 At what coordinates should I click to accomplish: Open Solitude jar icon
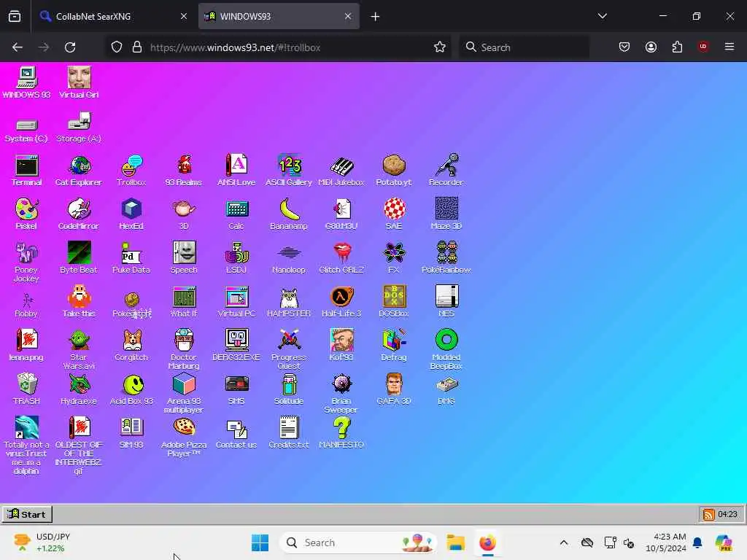coord(289,389)
